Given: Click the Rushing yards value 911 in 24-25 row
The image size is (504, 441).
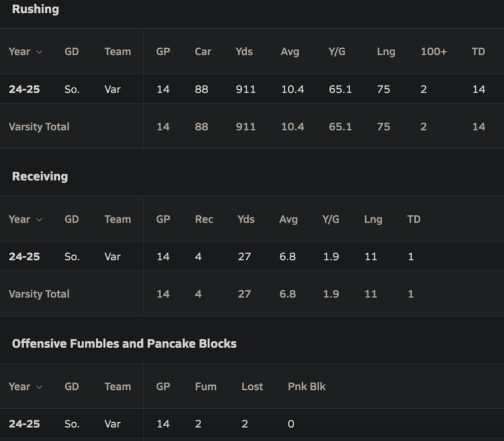Looking at the screenshot, I should 245,89.
